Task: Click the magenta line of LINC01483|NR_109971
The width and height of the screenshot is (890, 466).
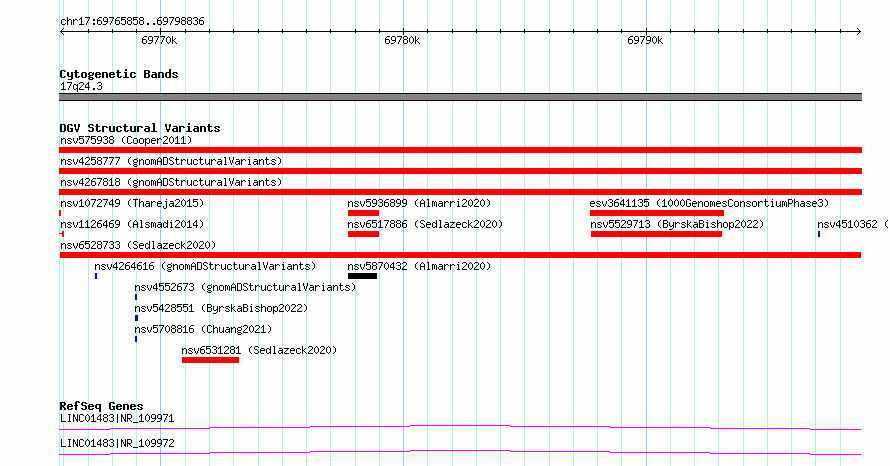Action: tap(460, 427)
